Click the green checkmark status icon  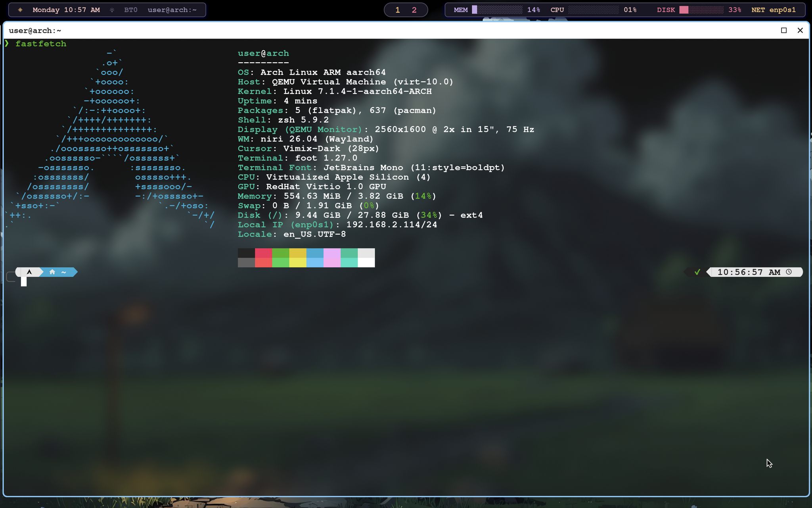click(x=697, y=272)
